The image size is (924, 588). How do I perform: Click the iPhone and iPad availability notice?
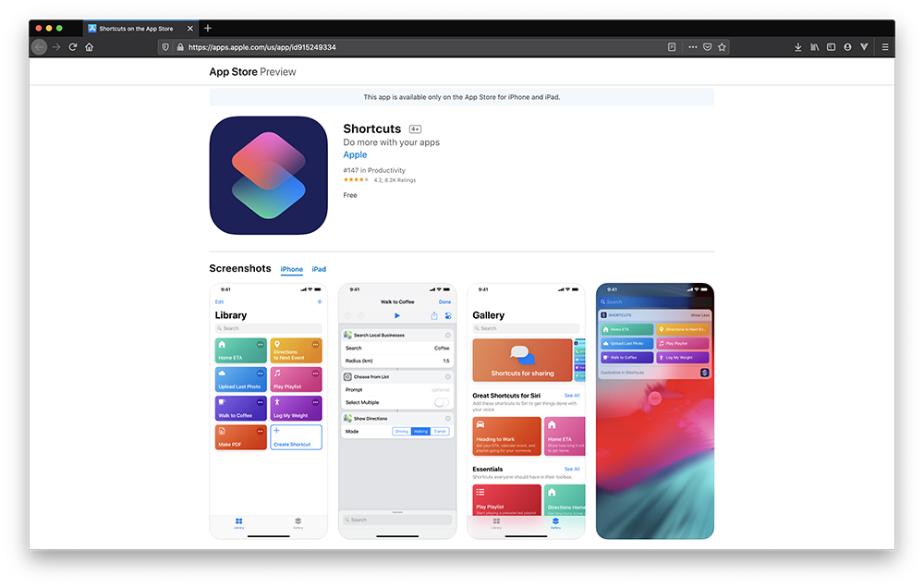click(x=461, y=97)
